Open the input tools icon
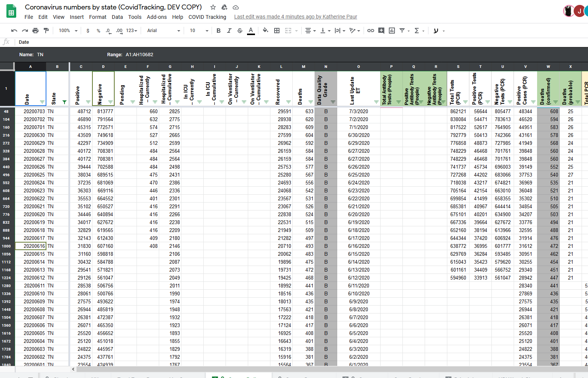Image resolution: width=588 pixels, height=378 pixels. point(436,31)
